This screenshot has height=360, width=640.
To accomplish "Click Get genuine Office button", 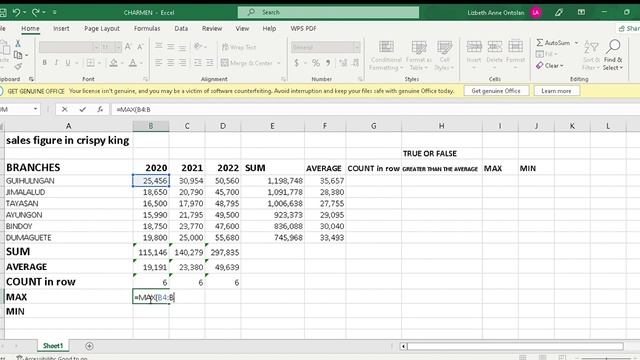I will 496,91.
